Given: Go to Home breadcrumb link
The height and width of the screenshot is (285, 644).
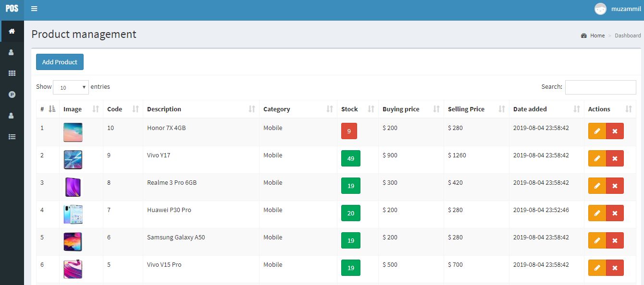Looking at the screenshot, I should tap(597, 36).
